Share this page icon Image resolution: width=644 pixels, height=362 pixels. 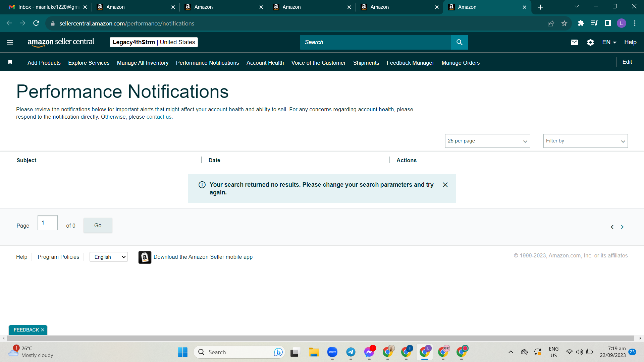pyautogui.click(x=551, y=23)
